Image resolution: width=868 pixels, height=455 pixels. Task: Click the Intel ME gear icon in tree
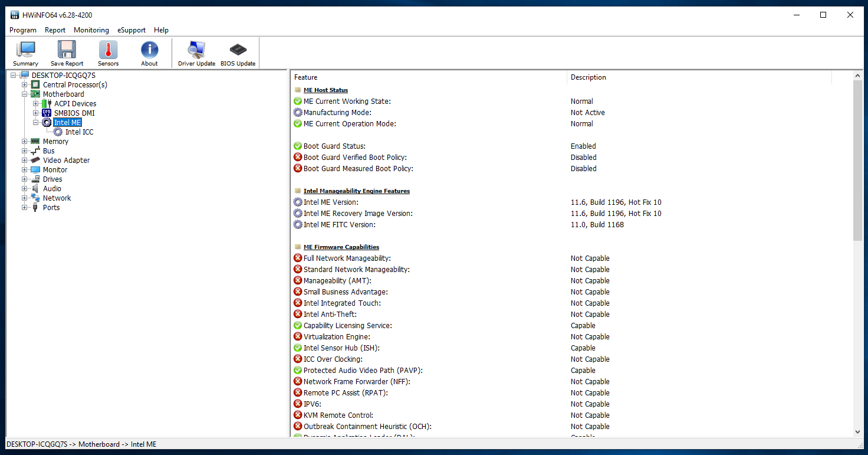click(47, 123)
